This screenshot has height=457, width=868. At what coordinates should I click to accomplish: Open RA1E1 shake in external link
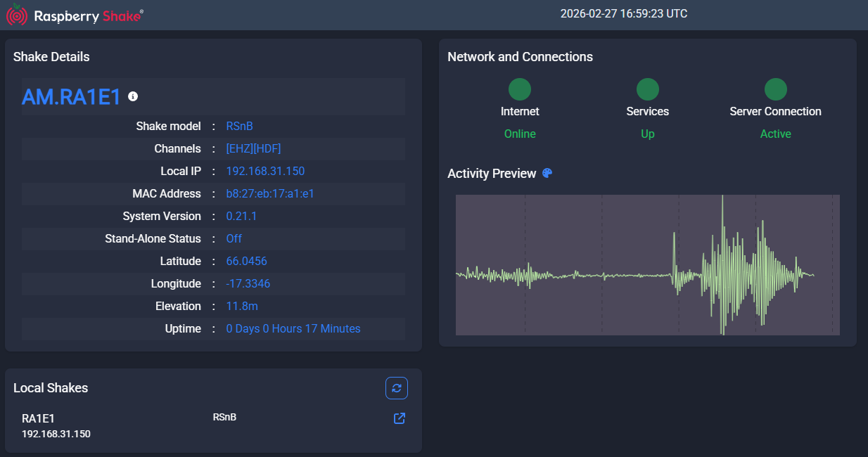pyautogui.click(x=399, y=418)
